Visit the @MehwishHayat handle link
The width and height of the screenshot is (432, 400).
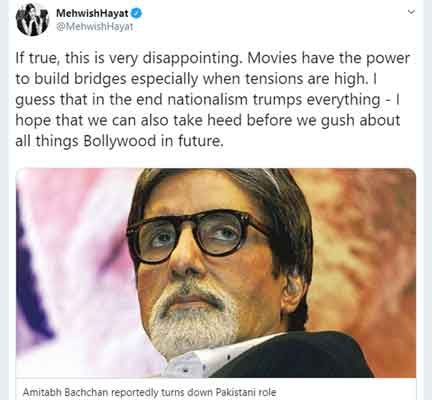(x=94, y=27)
